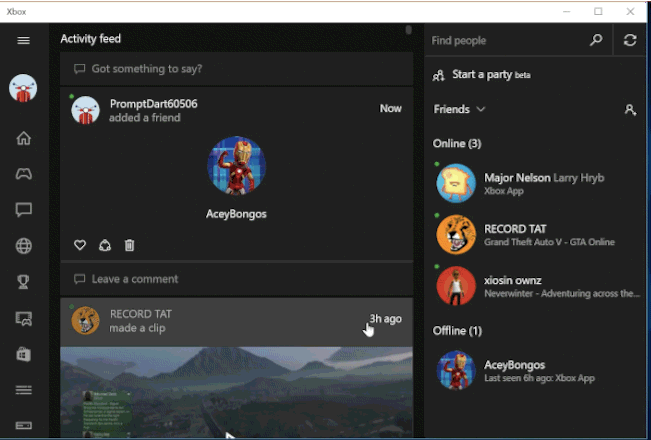Open My Games controller icon
This screenshot has width=651, height=440.
(24, 174)
